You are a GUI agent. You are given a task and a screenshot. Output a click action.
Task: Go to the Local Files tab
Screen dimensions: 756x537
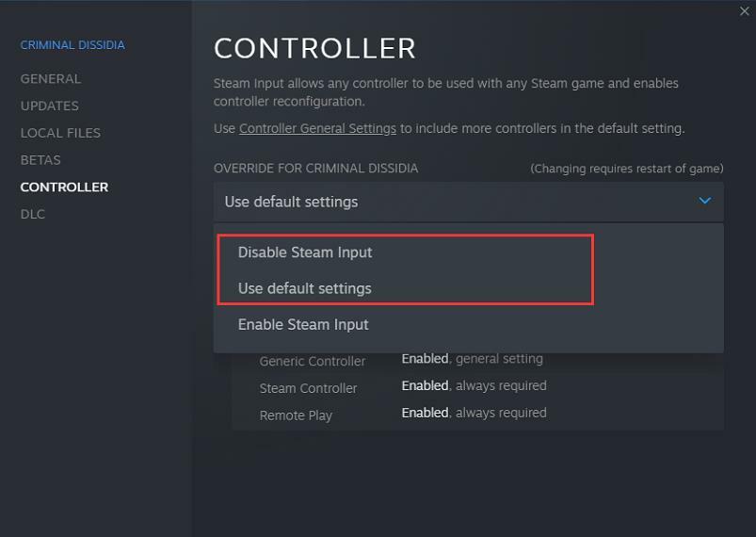pyautogui.click(x=60, y=133)
